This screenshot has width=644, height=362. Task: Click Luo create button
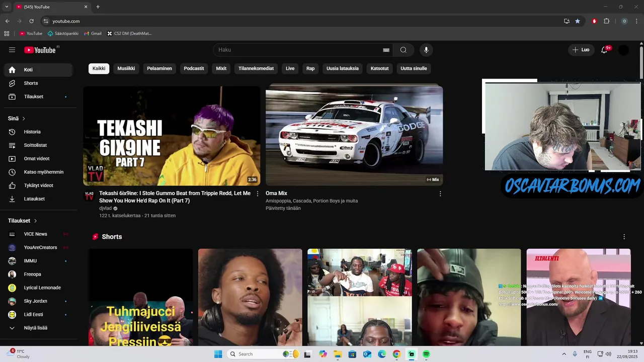[581, 50]
